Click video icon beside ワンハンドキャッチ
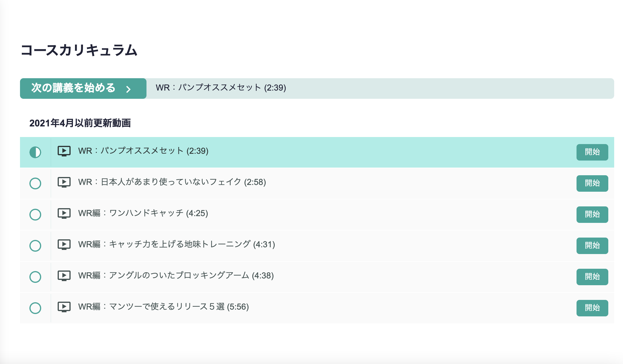This screenshot has height=364, width=623. (64, 213)
